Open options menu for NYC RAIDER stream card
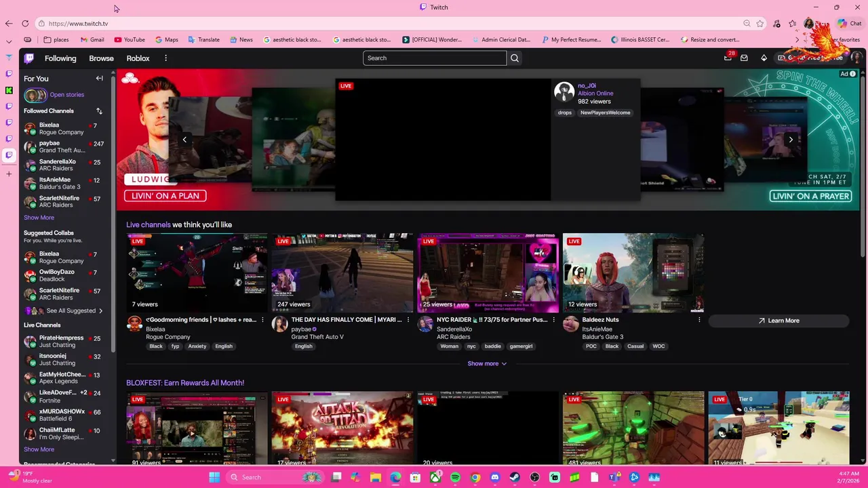 553,320
